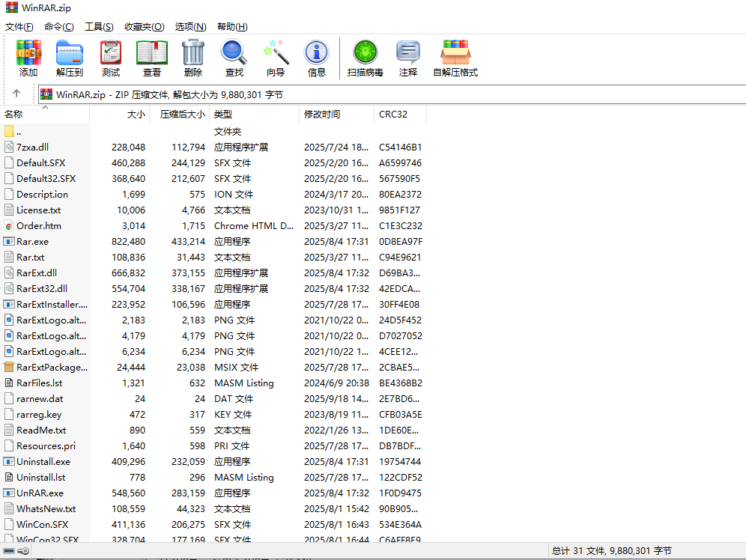Select the RarExtInstaller file name
This screenshot has width=746, height=560.
52,304
